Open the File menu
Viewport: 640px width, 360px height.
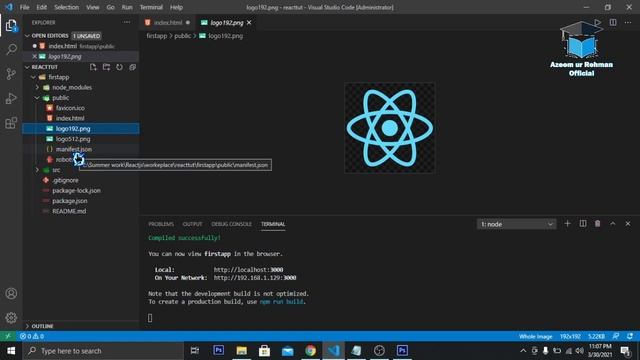coord(24,7)
